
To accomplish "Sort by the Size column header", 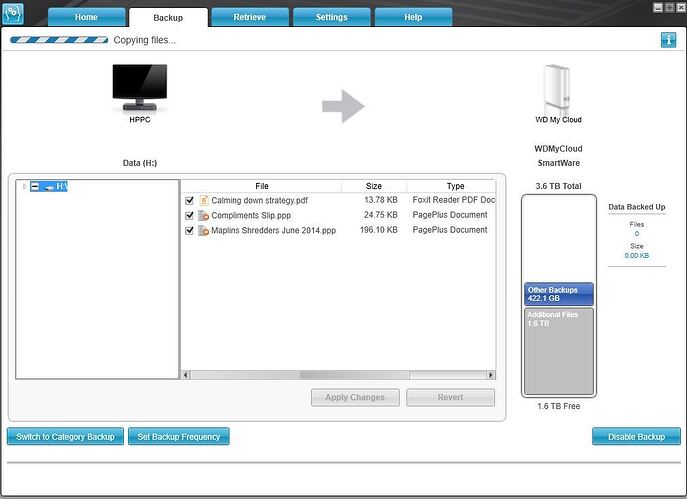I will [374, 186].
